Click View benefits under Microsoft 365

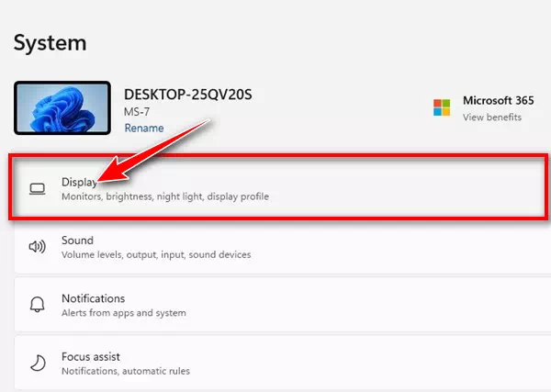point(492,117)
